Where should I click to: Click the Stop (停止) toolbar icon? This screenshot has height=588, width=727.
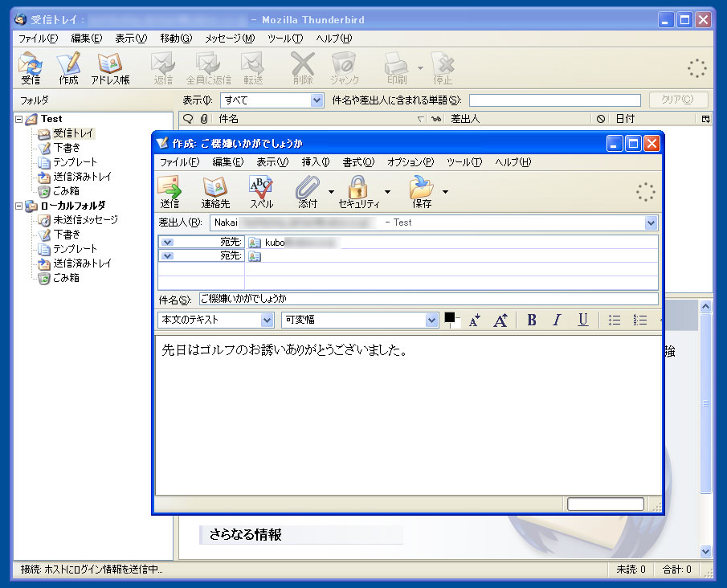click(443, 68)
